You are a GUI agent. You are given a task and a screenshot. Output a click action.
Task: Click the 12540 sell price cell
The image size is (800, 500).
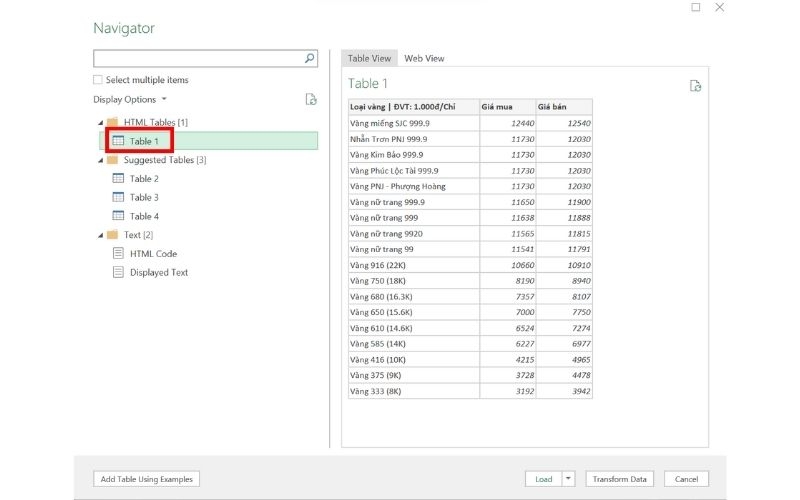564,123
